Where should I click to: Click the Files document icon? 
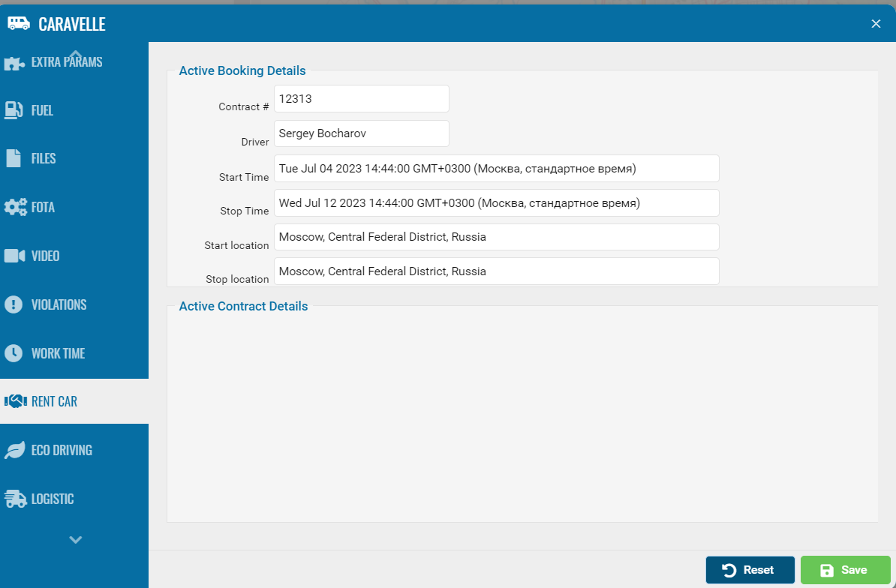(x=14, y=158)
